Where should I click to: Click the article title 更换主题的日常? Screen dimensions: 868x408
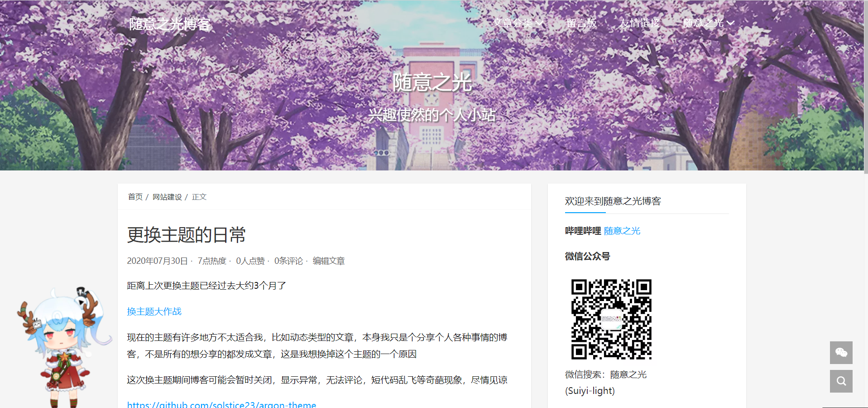click(x=186, y=235)
